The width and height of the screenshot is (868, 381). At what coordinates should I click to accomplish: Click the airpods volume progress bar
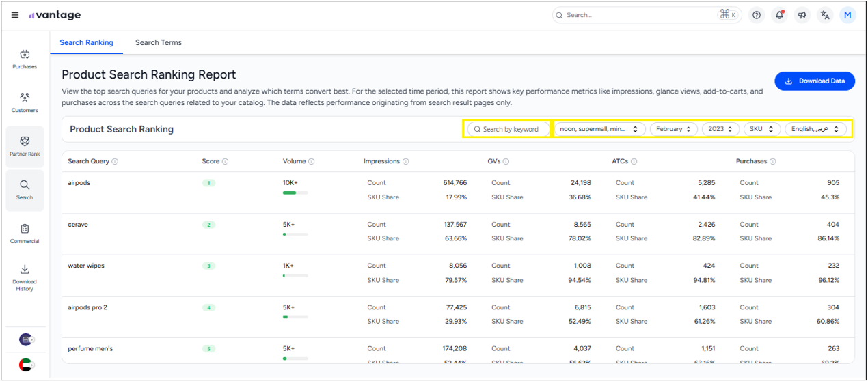tap(295, 193)
